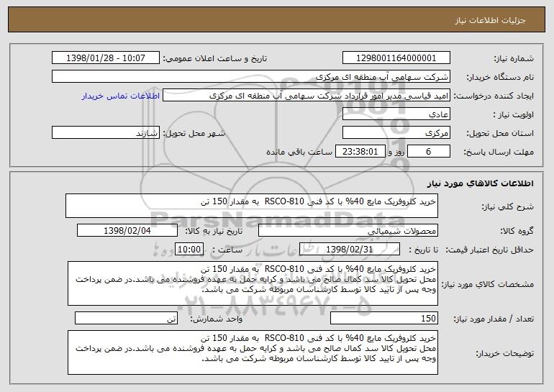Click the header جزئیات اطلاعات نیاز

point(491,20)
